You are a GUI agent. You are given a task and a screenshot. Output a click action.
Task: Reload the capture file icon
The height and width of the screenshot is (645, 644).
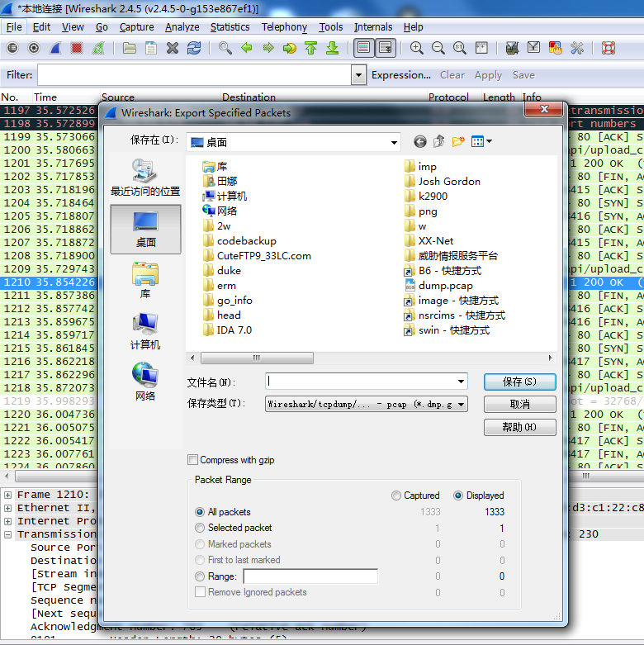click(194, 48)
